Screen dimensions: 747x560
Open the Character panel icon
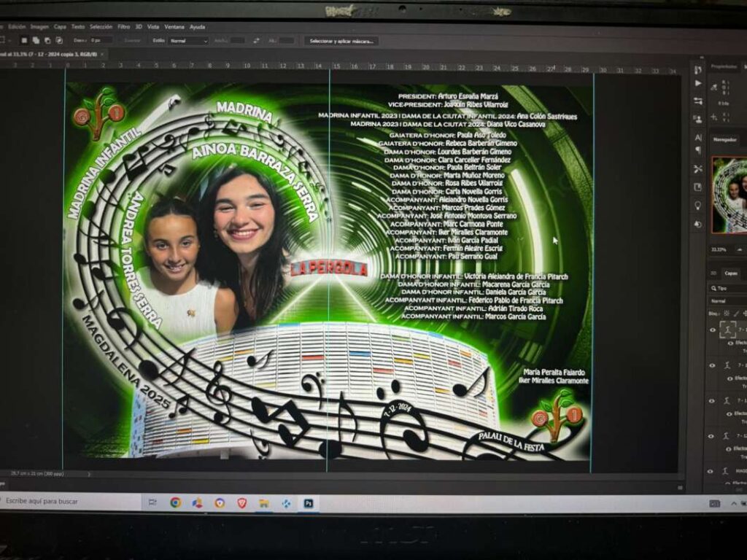click(698, 138)
